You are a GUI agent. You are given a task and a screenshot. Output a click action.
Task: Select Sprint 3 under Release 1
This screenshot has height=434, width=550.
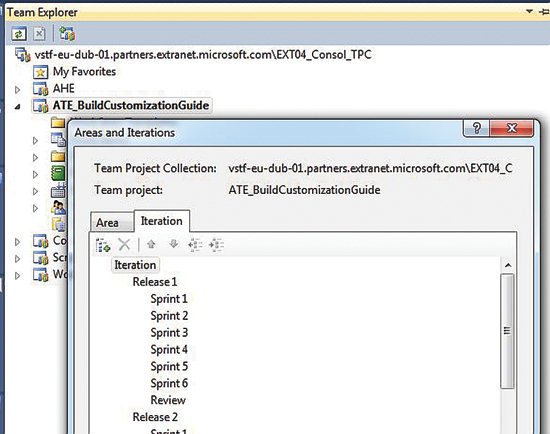tap(169, 333)
